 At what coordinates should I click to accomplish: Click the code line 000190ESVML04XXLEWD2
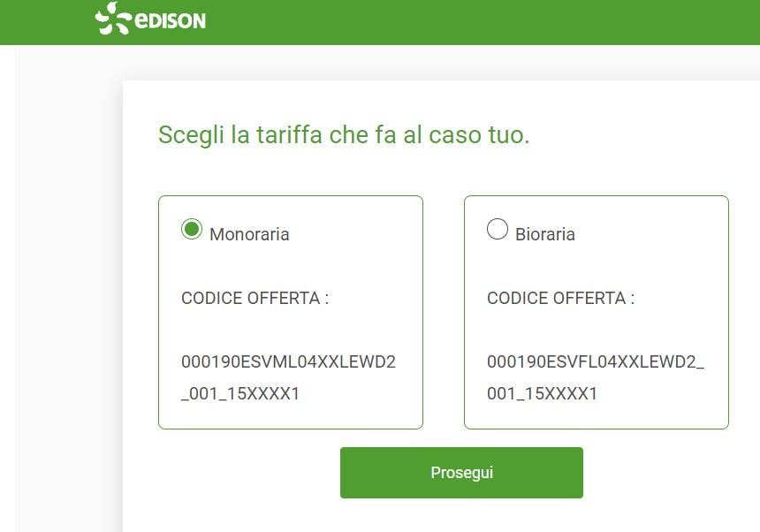(288, 362)
